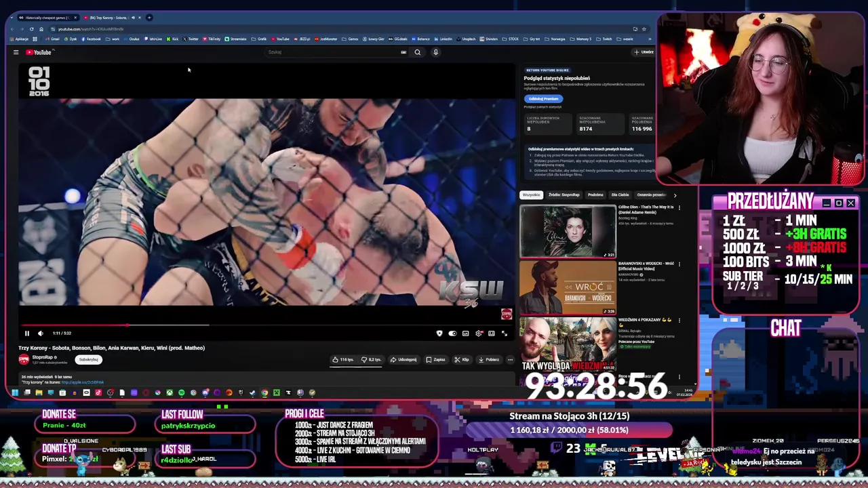Go to YouTube home via logo
Image resolution: width=868 pixels, height=488 pixels.
39,52
